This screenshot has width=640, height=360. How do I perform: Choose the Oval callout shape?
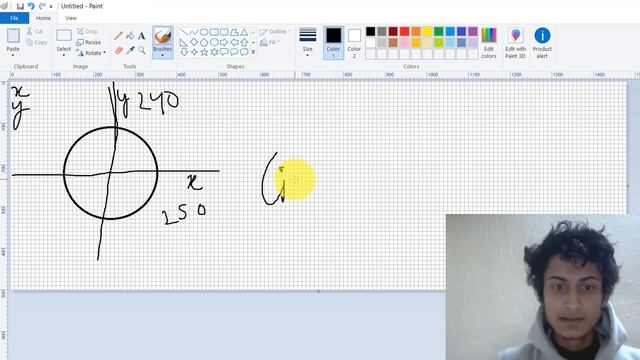tap(234, 52)
